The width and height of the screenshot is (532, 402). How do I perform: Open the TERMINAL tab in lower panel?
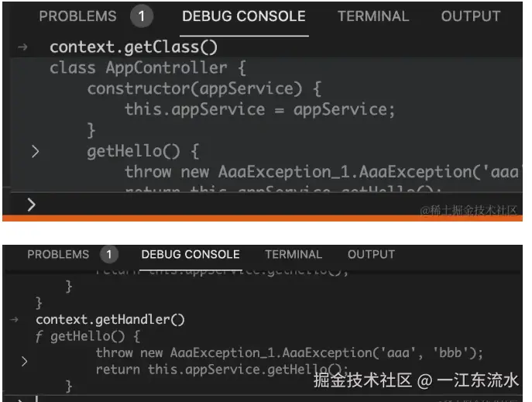tap(293, 254)
